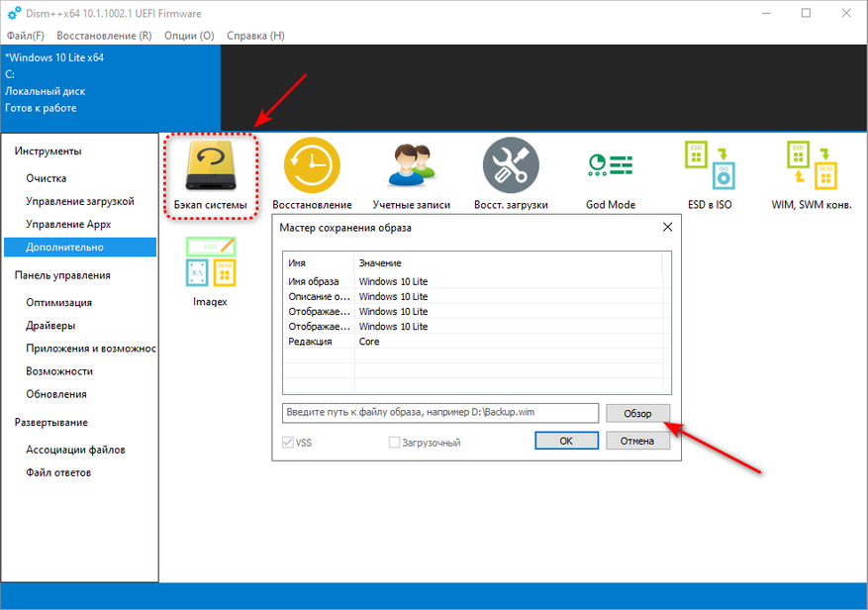Open the Файл(F) menu

[25, 36]
